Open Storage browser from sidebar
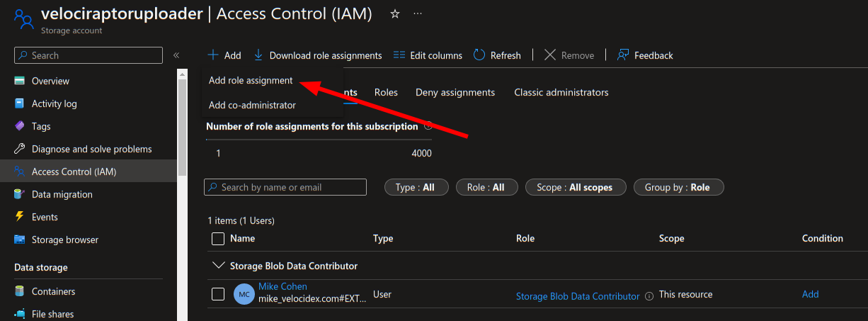Screen dimensions: 868x321 pos(65,240)
